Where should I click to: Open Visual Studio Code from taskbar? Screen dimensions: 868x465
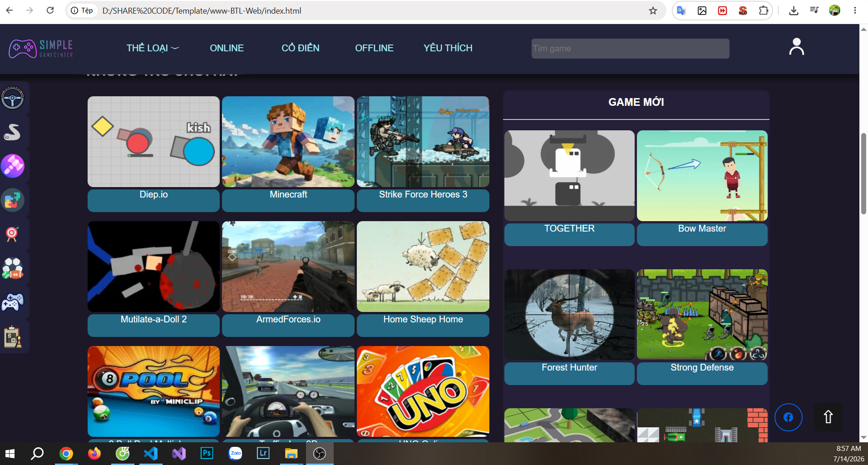coord(151,453)
